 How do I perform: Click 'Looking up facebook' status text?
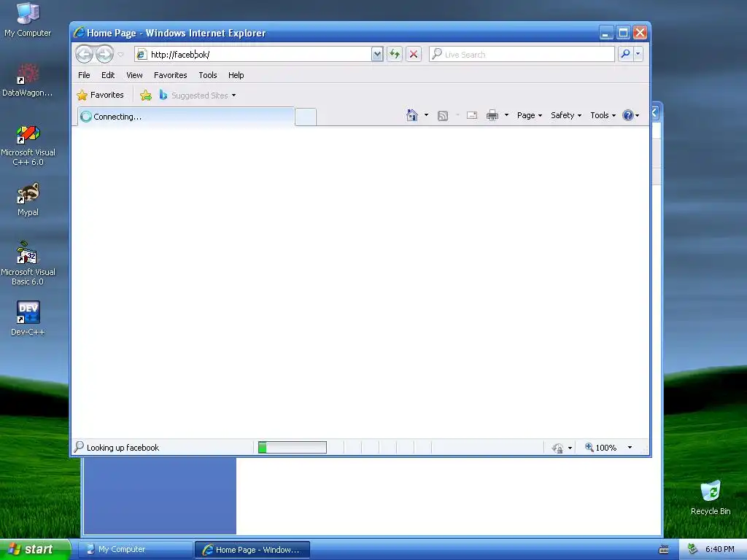[x=123, y=448]
